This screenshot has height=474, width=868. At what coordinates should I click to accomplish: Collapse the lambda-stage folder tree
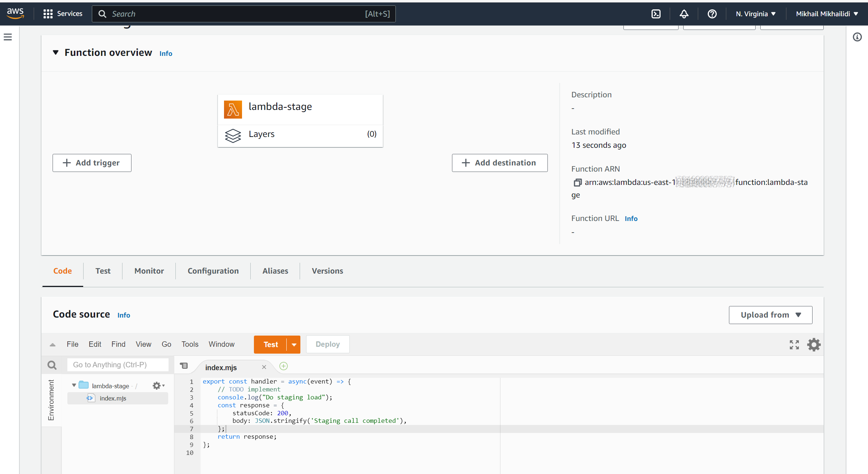click(x=74, y=385)
